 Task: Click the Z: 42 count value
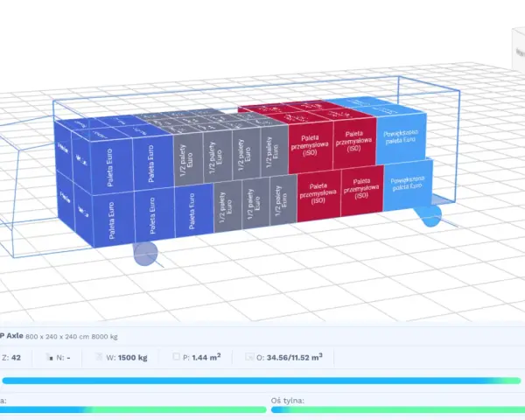[x=10, y=357]
